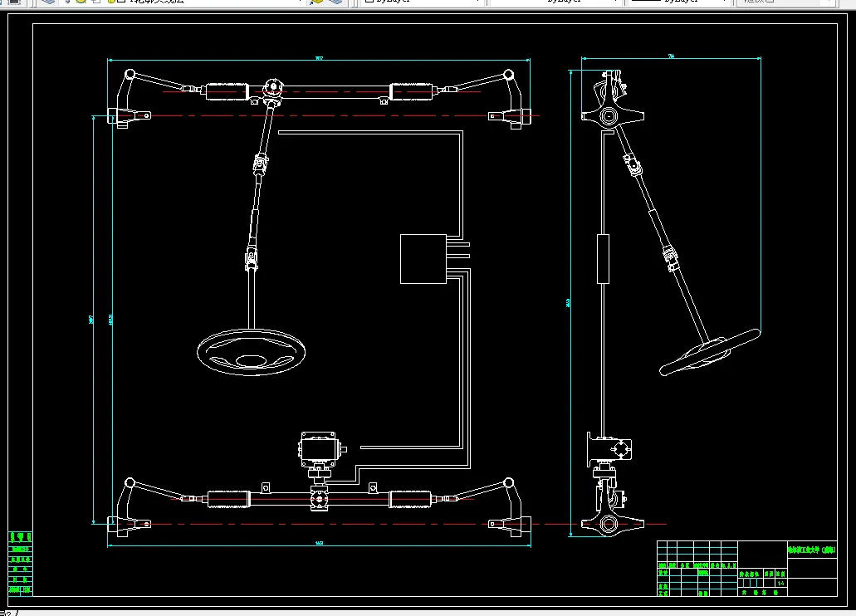Select the bottom wheel hub in side view

(x=609, y=524)
